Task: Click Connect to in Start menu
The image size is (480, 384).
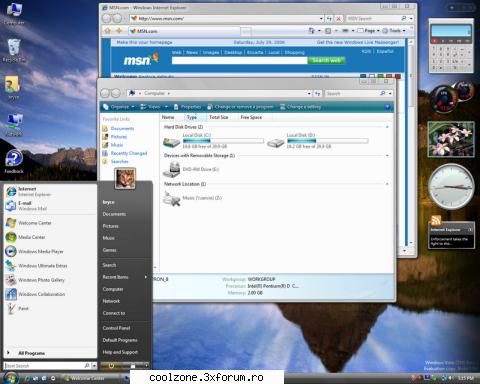Action: click(114, 313)
